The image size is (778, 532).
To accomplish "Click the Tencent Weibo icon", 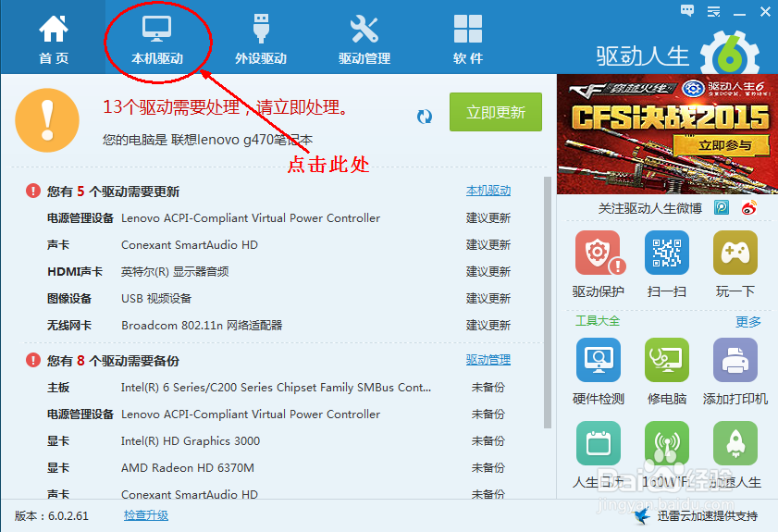I will [722, 207].
